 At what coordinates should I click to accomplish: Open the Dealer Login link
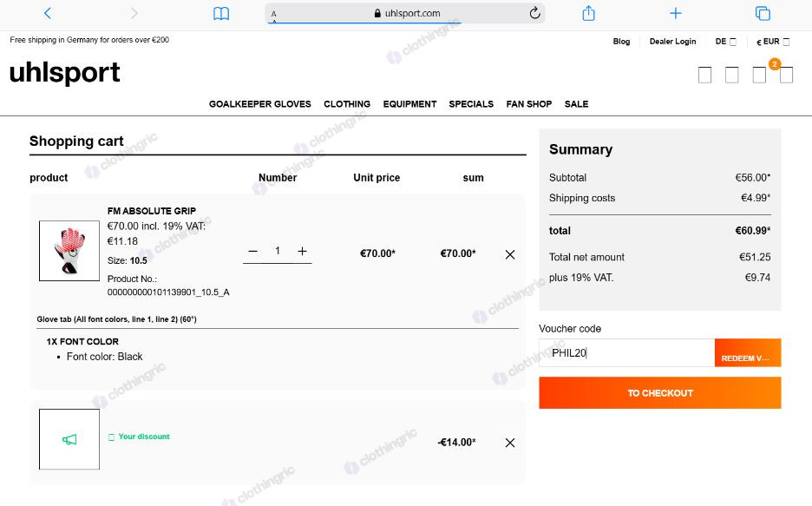click(672, 42)
